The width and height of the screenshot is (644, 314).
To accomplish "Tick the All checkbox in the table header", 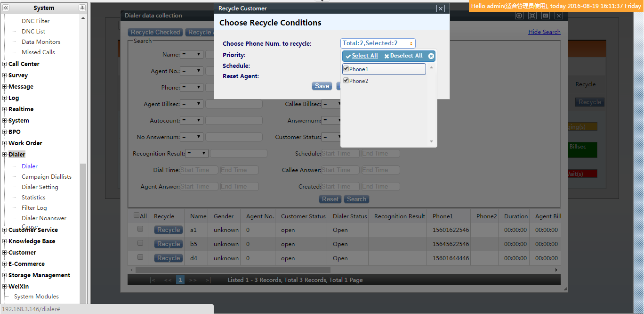I will (137, 215).
